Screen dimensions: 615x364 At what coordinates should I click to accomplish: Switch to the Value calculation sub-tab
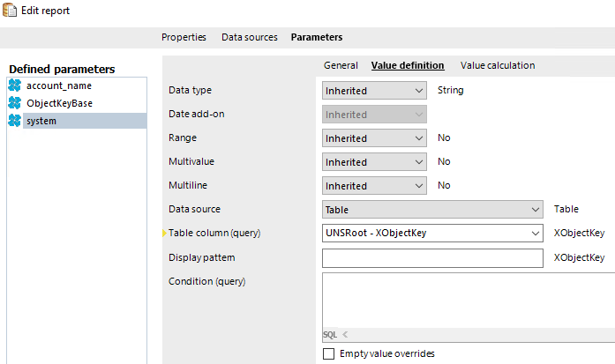click(498, 65)
